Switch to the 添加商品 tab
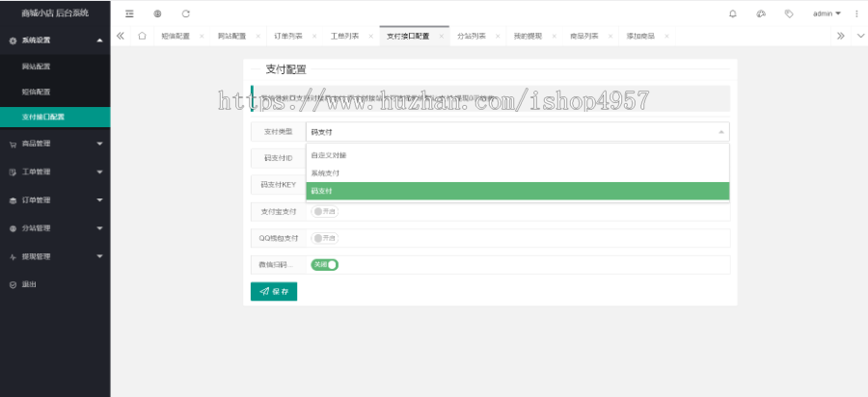This screenshot has width=868, height=397. (x=640, y=37)
